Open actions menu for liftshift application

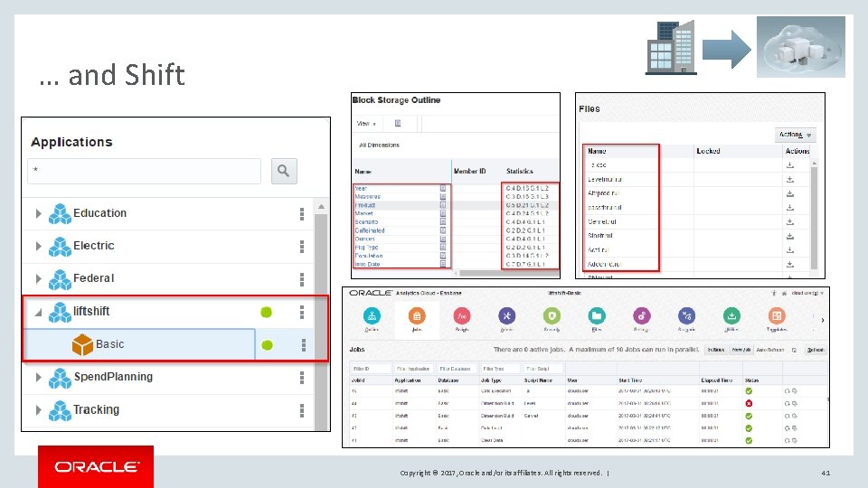point(302,312)
